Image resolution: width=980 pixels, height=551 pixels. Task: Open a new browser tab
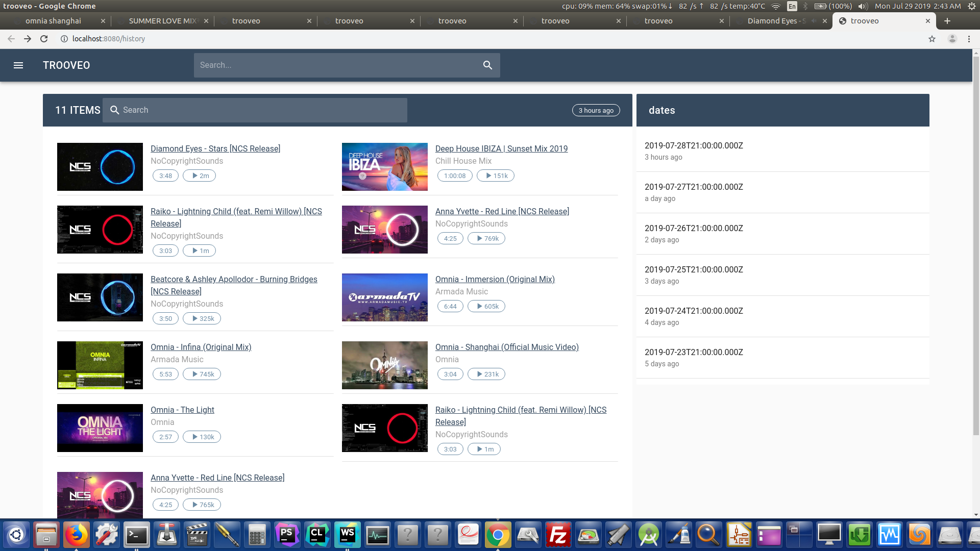click(x=947, y=21)
